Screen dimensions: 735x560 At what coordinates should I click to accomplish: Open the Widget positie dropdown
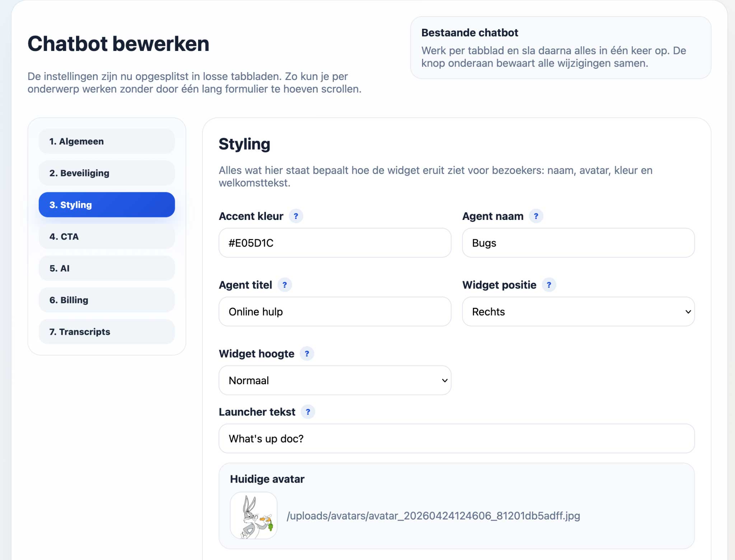click(578, 312)
